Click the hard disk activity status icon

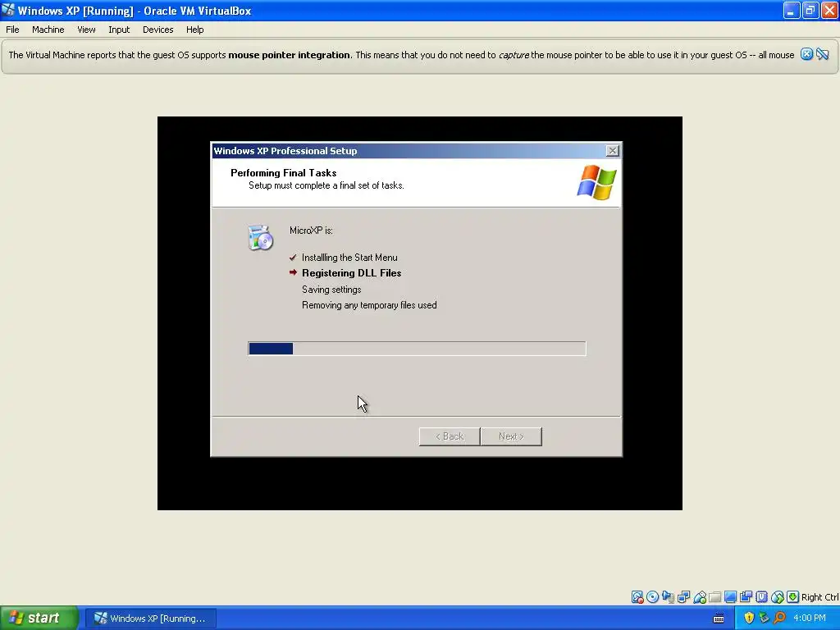(637, 597)
